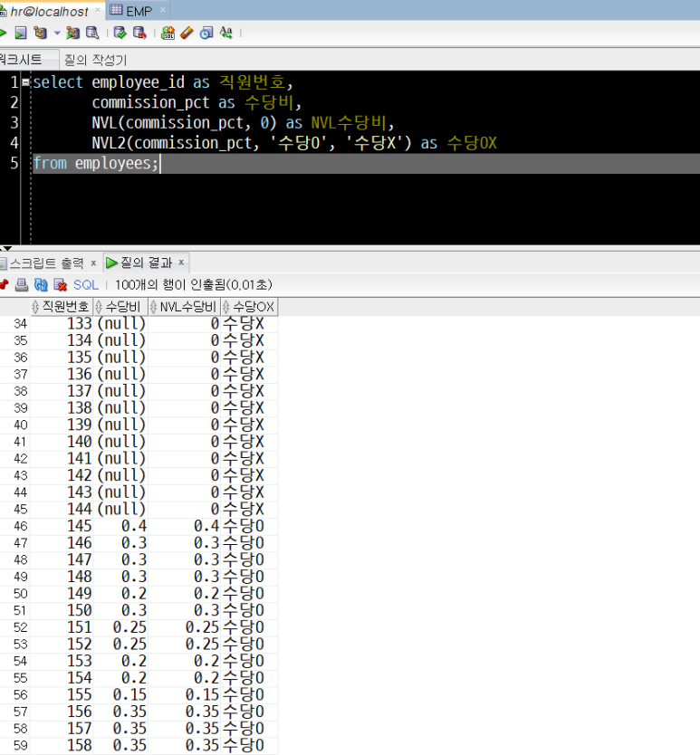Open the 질의 결과 tab
Screen dimensions: 700x755
click(146, 263)
